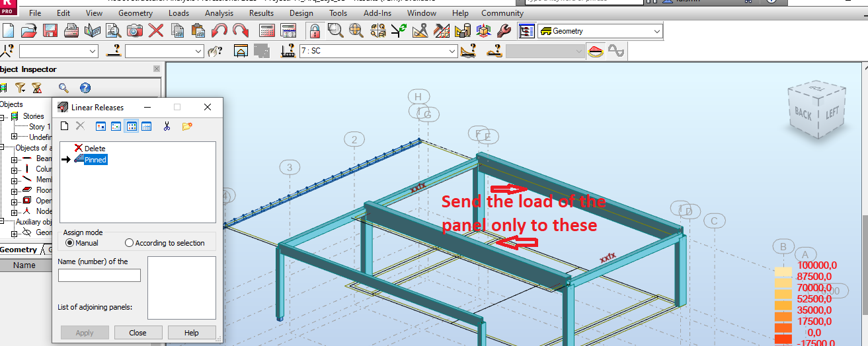Click the 35000,0 legend color swatch
The height and width of the screenshot is (346, 868).
pos(783,305)
